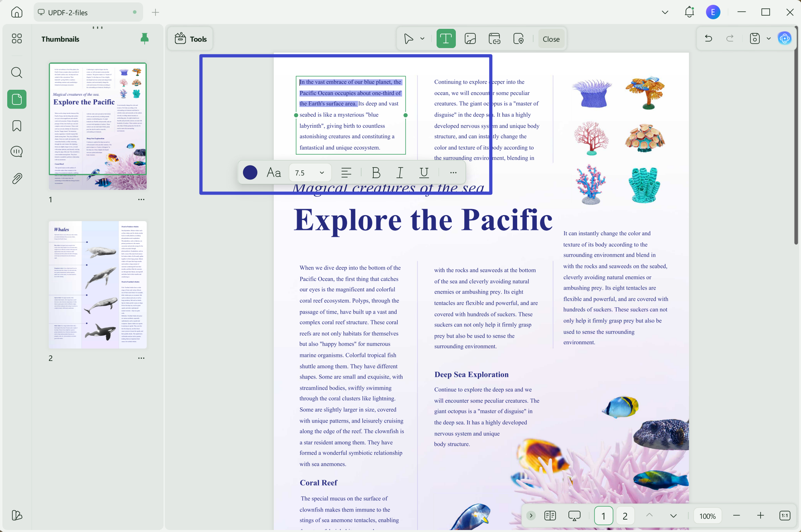
Task: Open the Tools menu
Action: 191,39
